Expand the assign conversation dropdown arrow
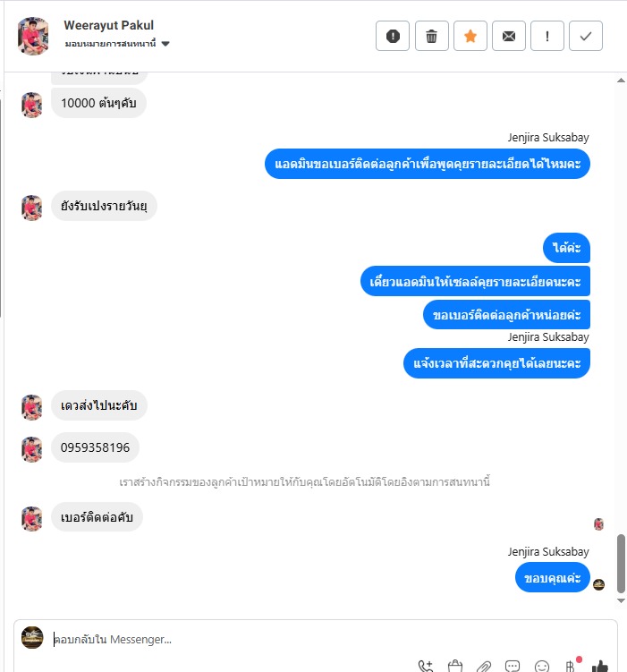This screenshot has width=627, height=672. point(165,44)
